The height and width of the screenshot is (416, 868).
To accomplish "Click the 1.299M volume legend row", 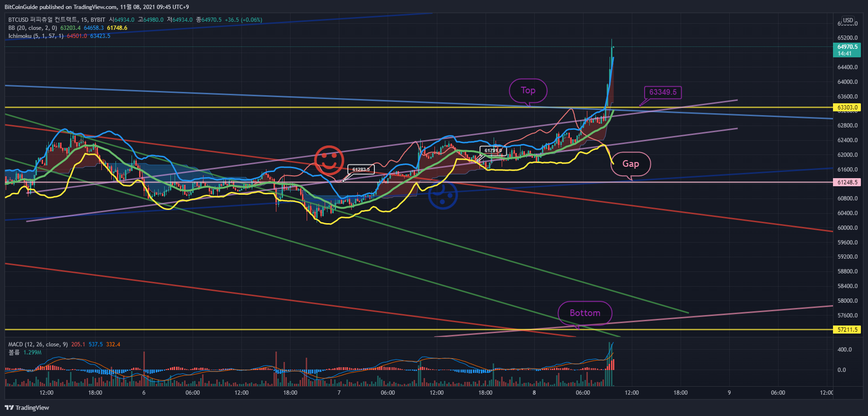I will pyautogui.click(x=25, y=353).
